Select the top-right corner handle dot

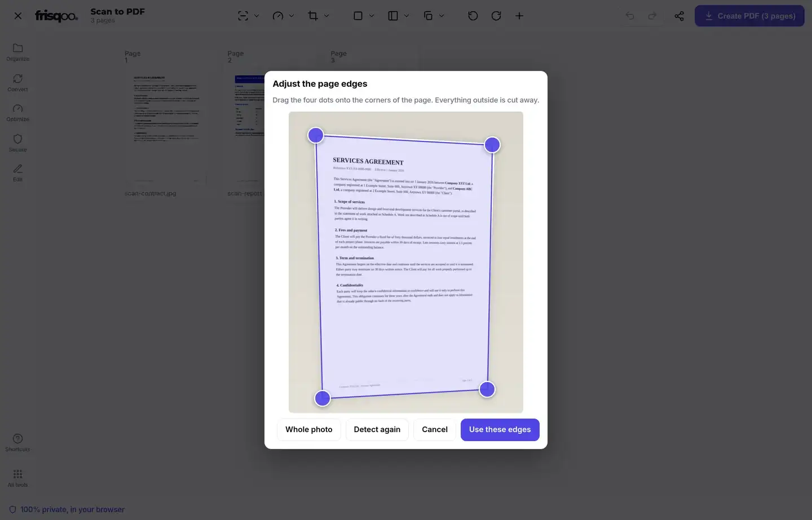coord(492,145)
